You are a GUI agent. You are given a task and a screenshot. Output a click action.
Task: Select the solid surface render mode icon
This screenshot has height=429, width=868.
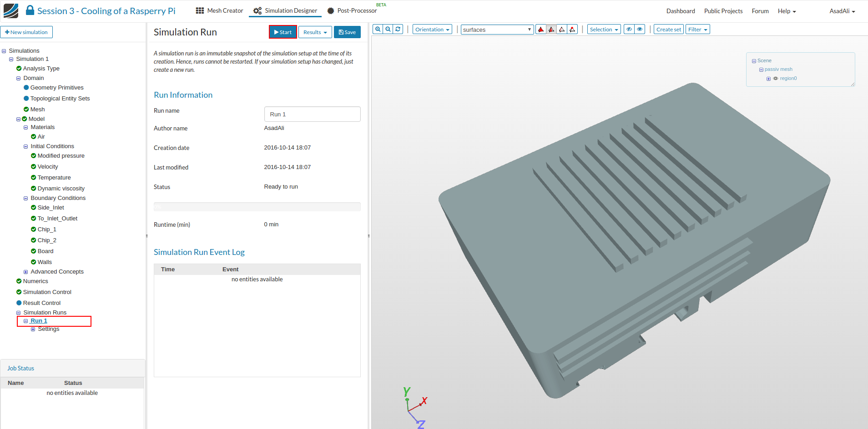click(x=541, y=30)
